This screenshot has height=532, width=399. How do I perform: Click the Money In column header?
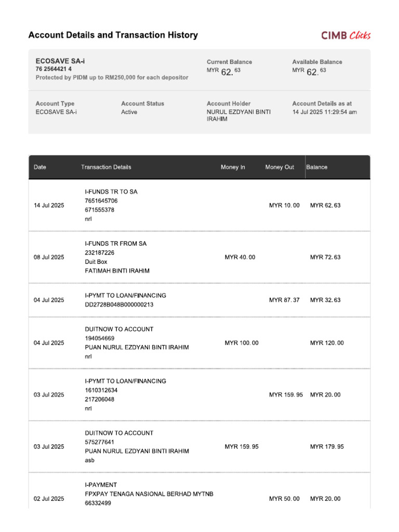tap(233, 167)
